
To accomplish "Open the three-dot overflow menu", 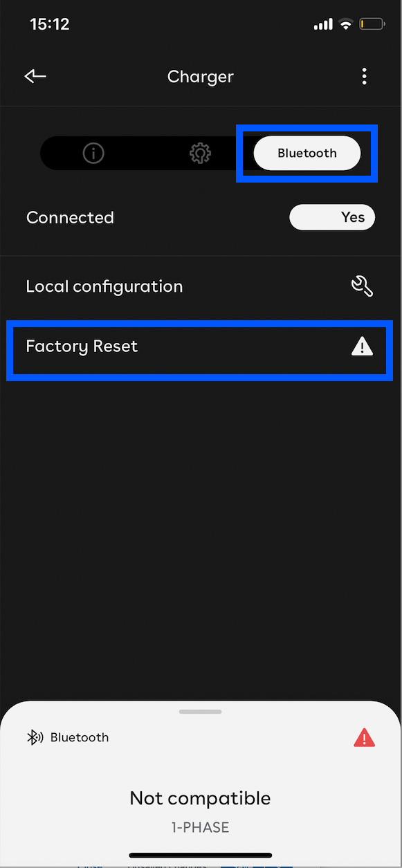I will (365, 76).
